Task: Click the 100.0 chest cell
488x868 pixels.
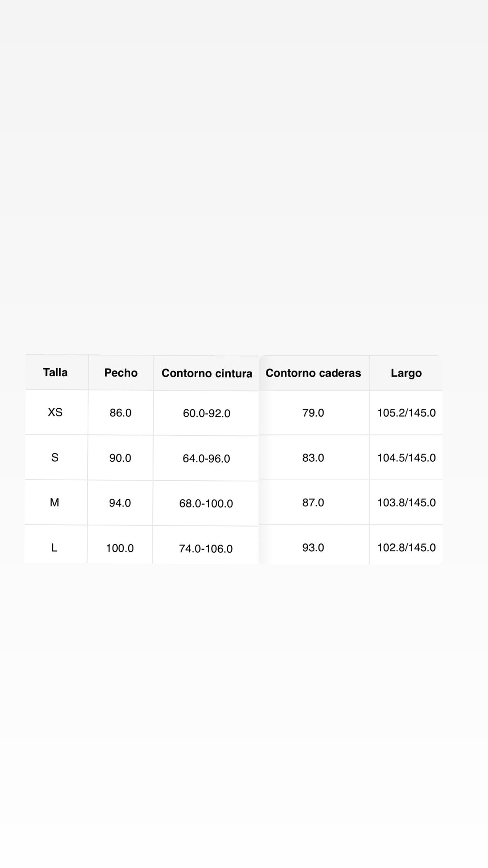Action: 120,548
